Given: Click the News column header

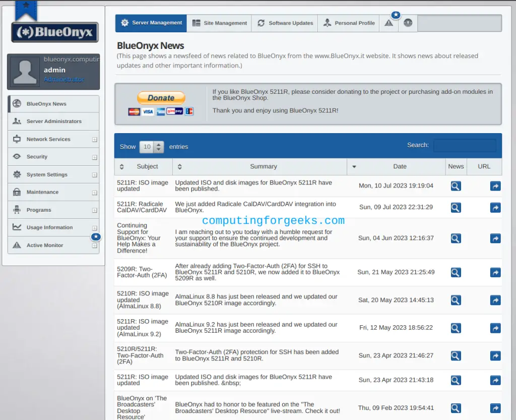Looking at the screenshot, I should click(456, 166).
